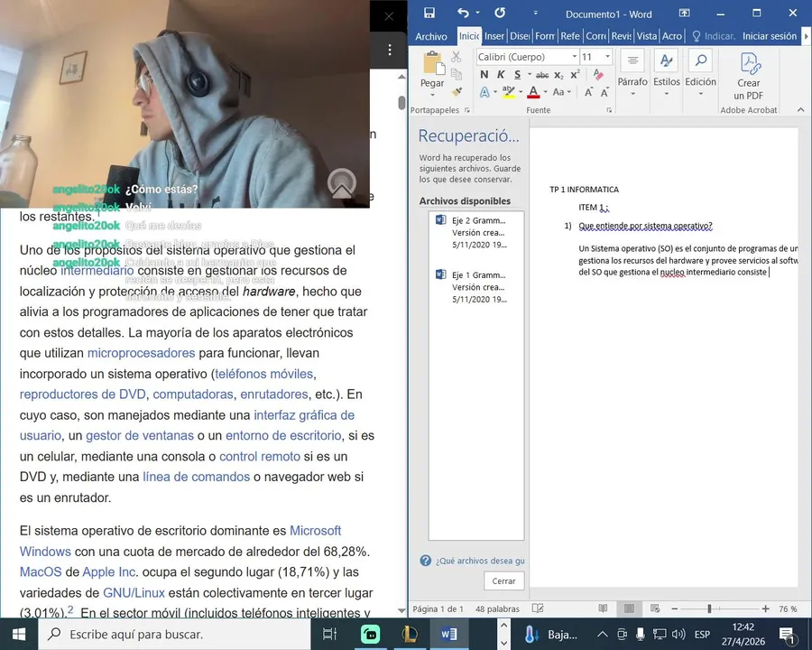The height and width of the screenshot is (650, 812).
Task: Switch to the Referencias ribbon tab
Action: [x=569, y=36]
